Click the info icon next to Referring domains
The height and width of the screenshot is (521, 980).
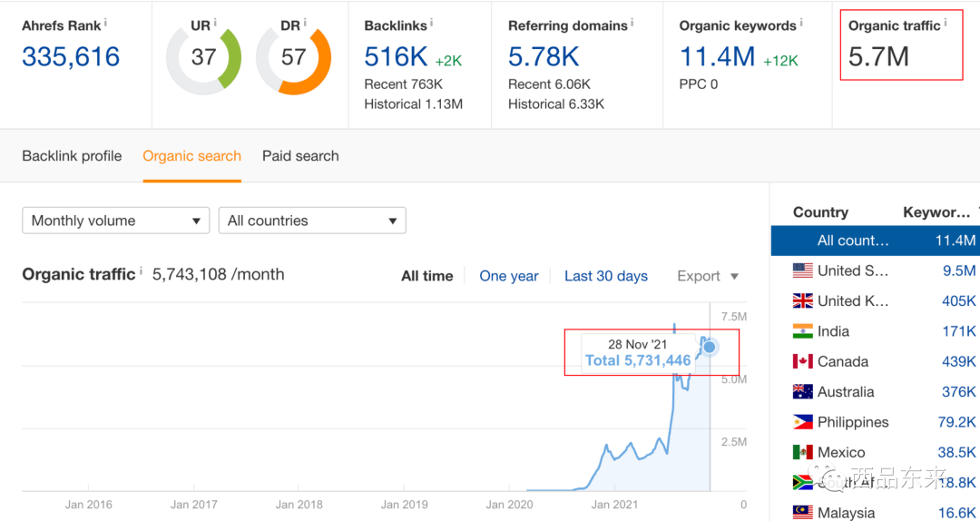632,23
